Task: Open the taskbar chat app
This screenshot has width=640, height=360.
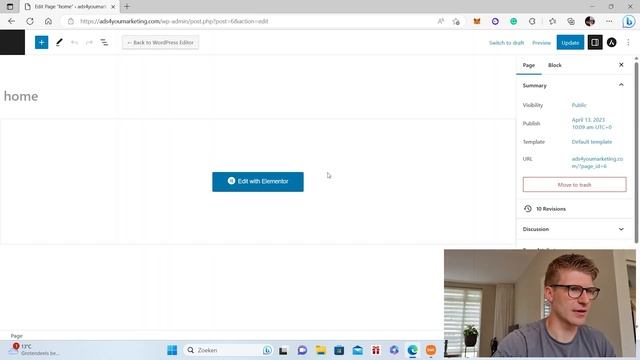Action: tap(302, 350)
